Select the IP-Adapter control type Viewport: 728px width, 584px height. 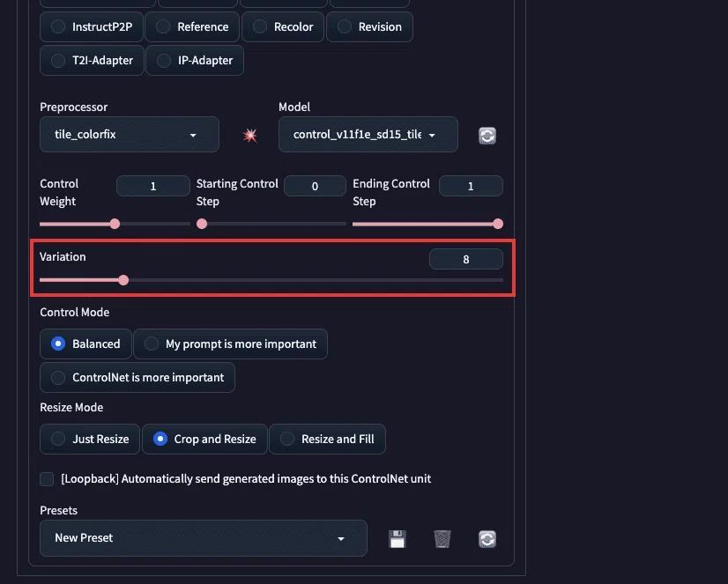[x=195, y=60]
